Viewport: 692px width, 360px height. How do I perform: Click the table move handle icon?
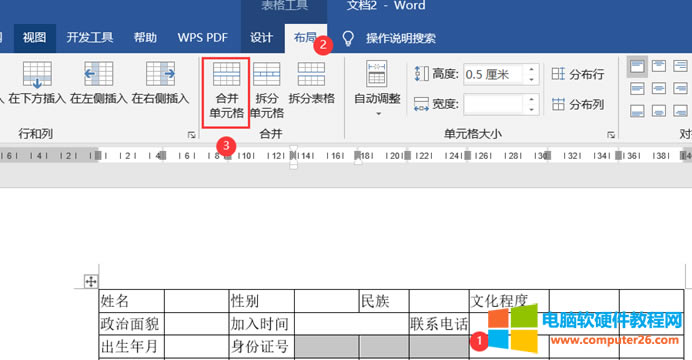pyautogui.click(x=91, y=281)
